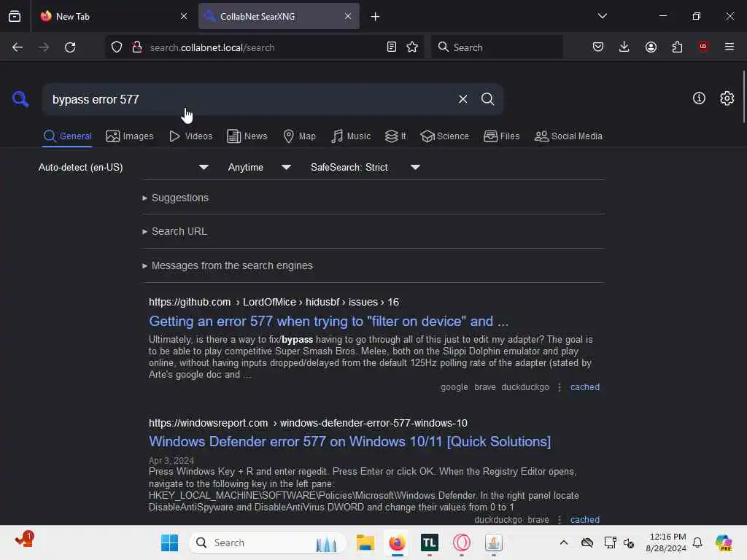Open the TL app from taskbar
The height and width of the screenshot is (560, 747).
coord(429,542)
